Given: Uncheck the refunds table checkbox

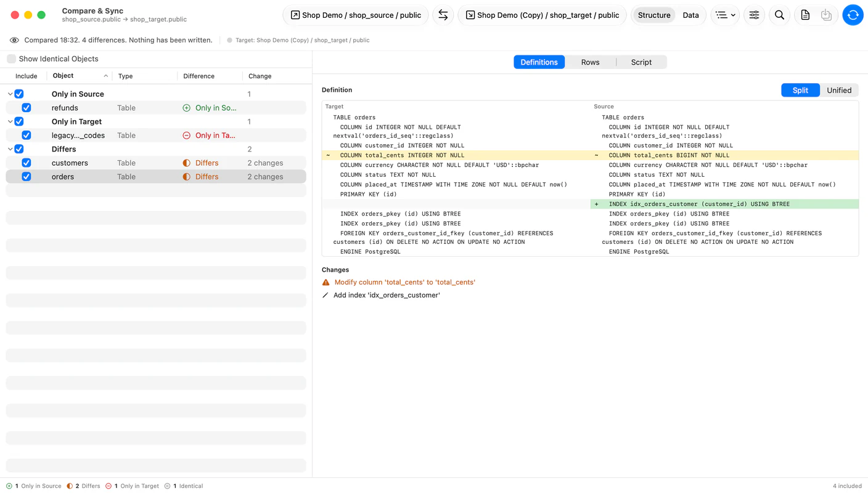Looking at the screenshot, I should point(27,108).
